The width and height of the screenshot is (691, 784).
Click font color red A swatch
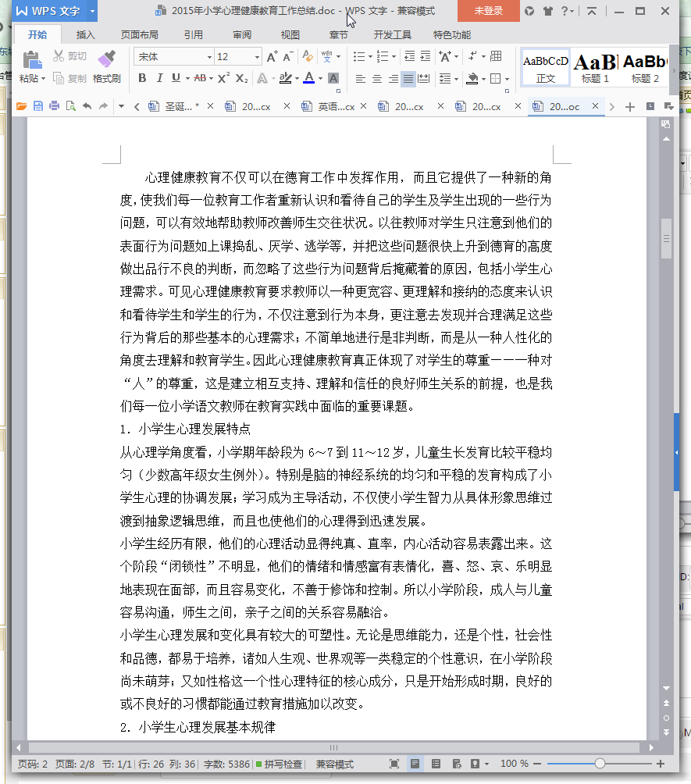309,78
